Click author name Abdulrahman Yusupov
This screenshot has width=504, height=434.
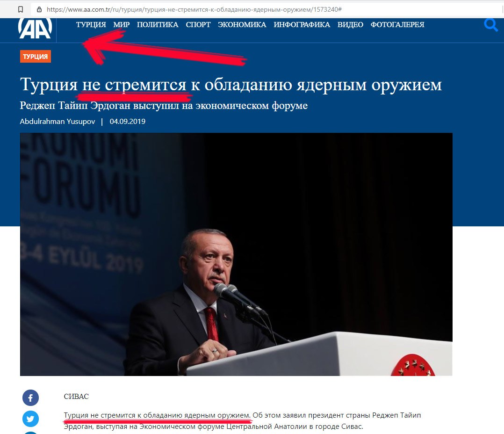pyautogui.click(x=58, y=122)
